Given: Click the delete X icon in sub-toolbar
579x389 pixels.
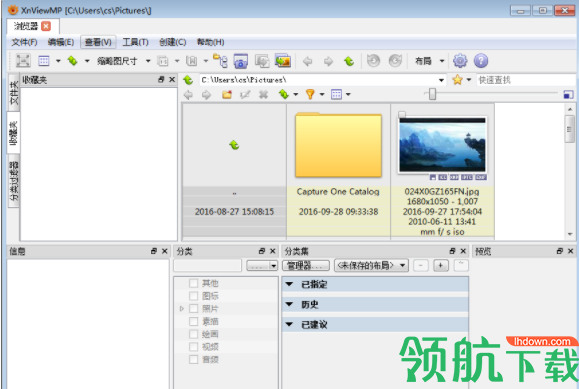Looking at the screenshot, I should tap(263, 95).
